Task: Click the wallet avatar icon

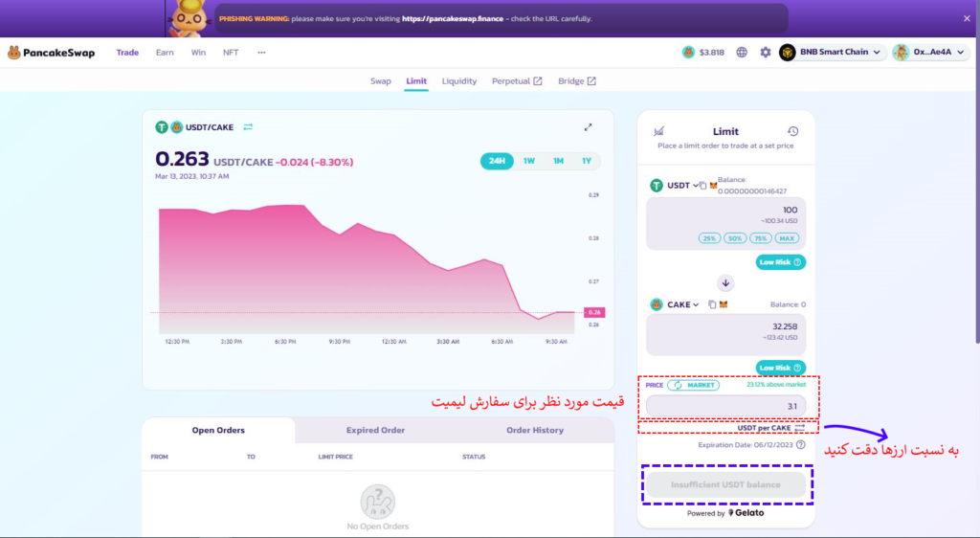Action: point(901,53)
